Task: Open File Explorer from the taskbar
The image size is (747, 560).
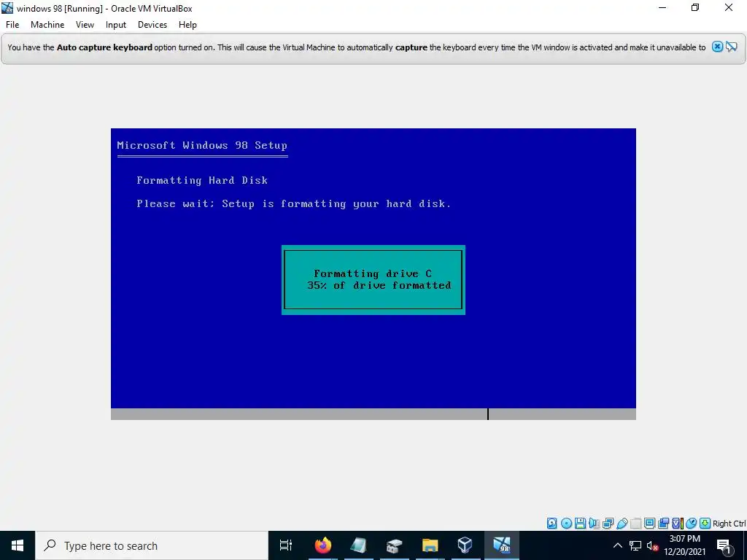Action: [x=430, y=545]
